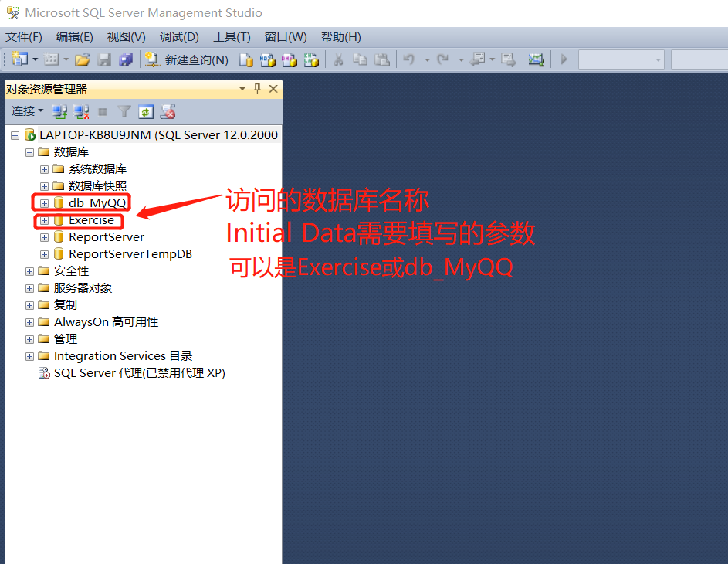Click the Stop square icon in Object Explorer

[x=103, y=111]
